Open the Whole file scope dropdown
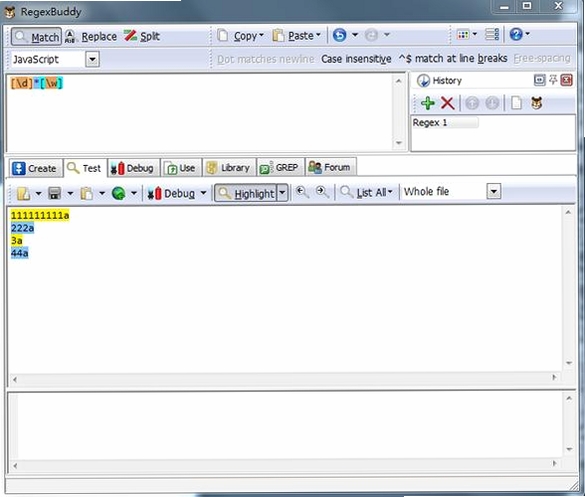The image size is (585, 497). 493,192
